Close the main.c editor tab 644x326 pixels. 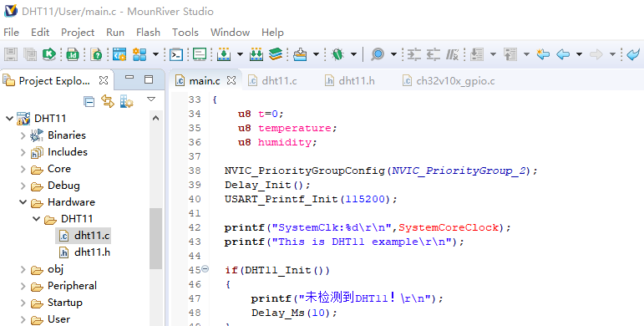click(231, 80)
